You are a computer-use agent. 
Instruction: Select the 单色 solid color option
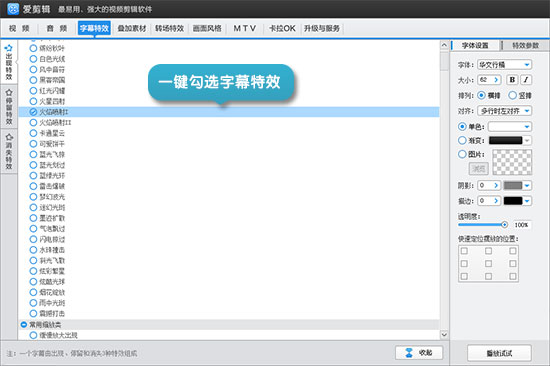click(462, 126)
